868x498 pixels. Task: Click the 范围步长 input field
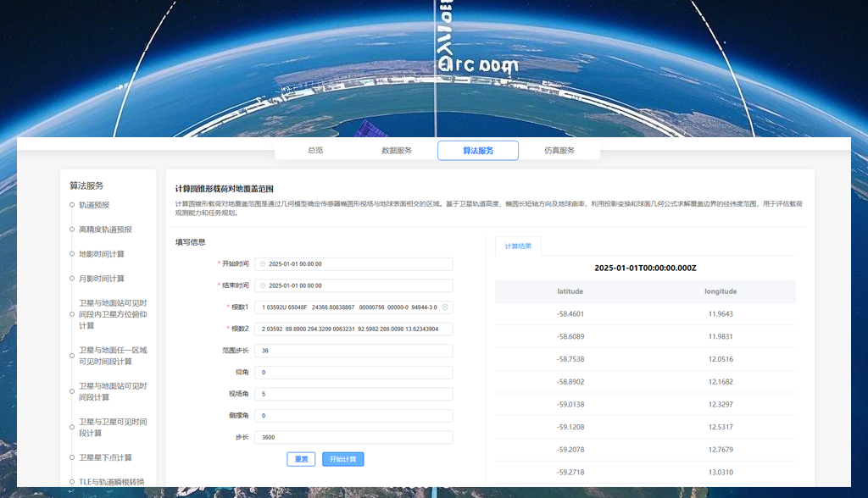(x=353, y=350)
